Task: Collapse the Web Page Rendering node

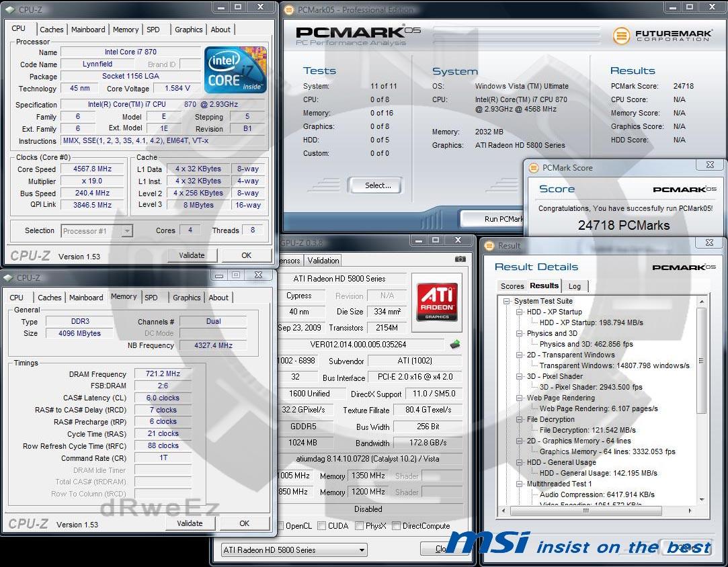Action: tap(520, 398)
